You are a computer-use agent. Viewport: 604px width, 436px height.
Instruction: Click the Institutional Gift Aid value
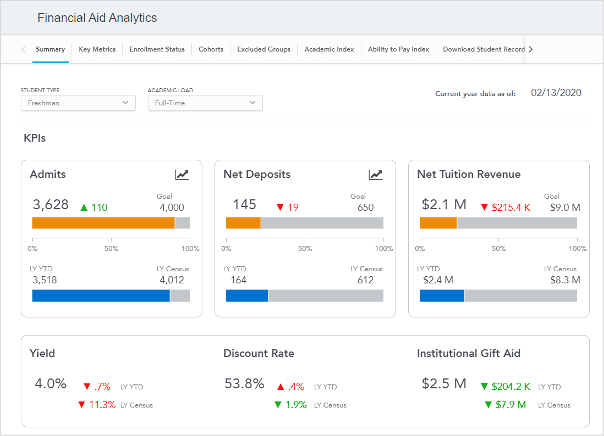[441, 383]
